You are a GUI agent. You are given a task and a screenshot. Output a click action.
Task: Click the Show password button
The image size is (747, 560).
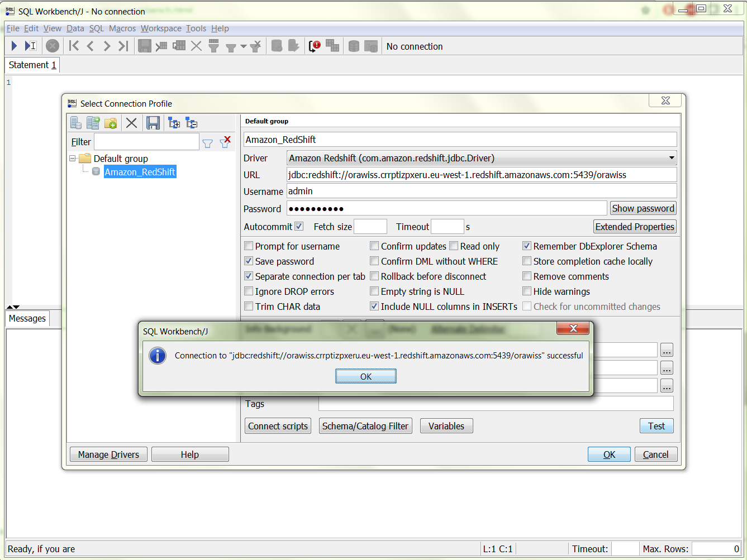643,208
